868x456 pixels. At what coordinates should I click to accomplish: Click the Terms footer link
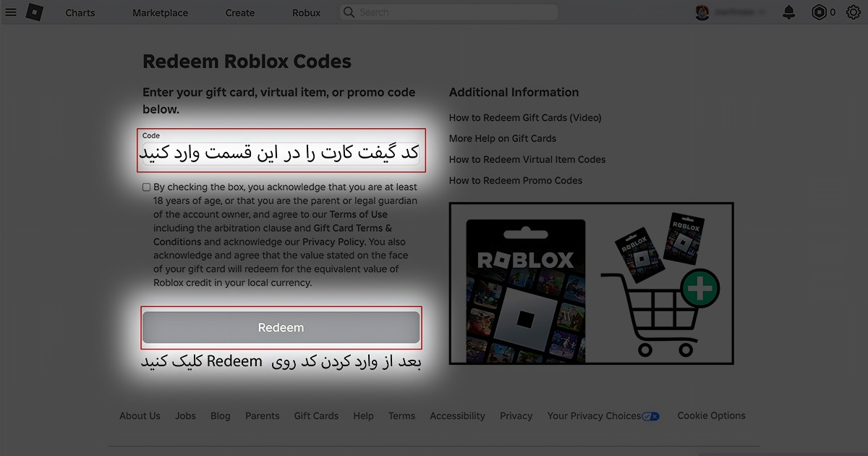(x=401, y=415)
